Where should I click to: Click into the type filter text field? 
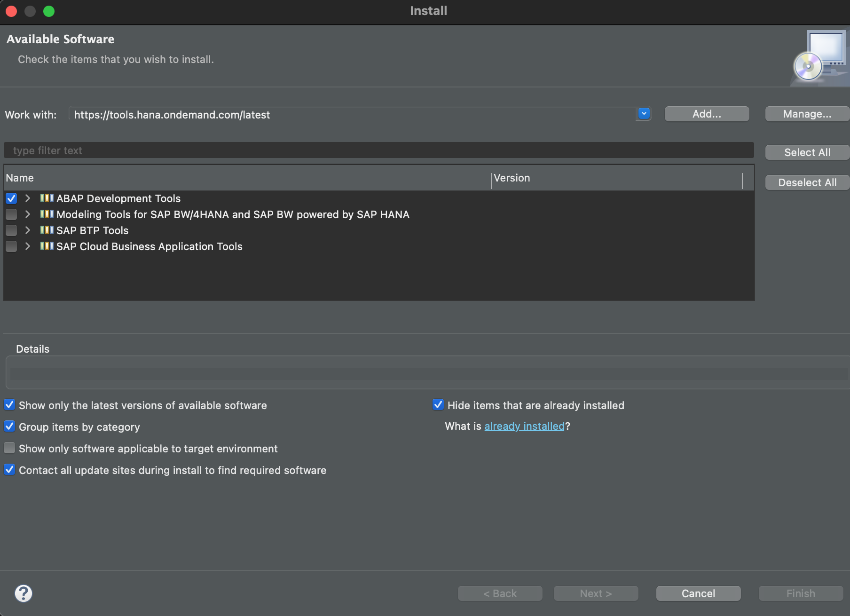[x=378, y=150]
